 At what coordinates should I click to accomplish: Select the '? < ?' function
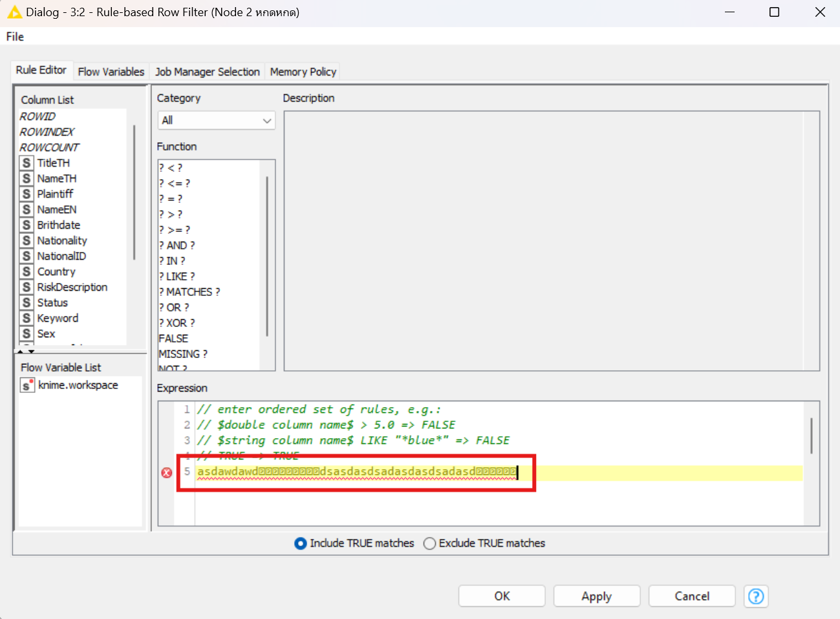[171, 168]
